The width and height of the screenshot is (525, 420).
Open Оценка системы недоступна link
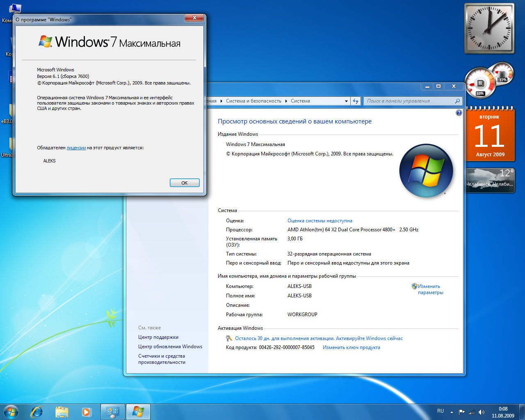(x=320, y=221)
